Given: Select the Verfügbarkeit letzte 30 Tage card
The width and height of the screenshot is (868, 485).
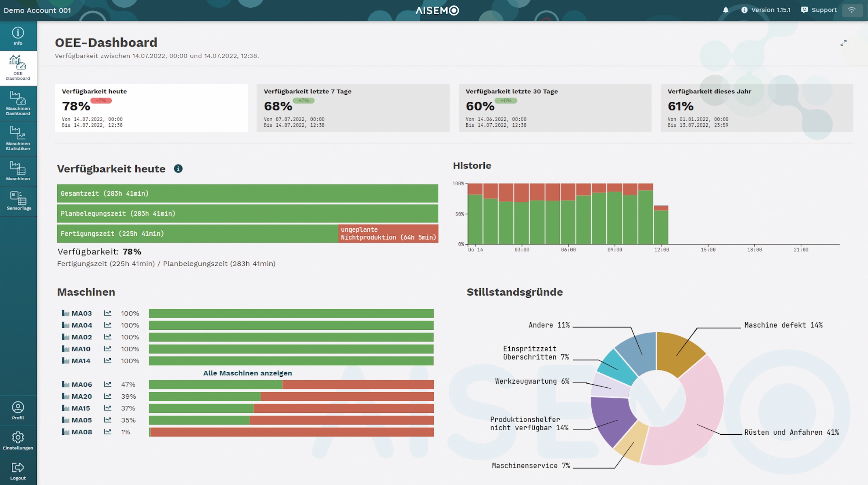Looking at the screenshot, I should coord(555,108).
